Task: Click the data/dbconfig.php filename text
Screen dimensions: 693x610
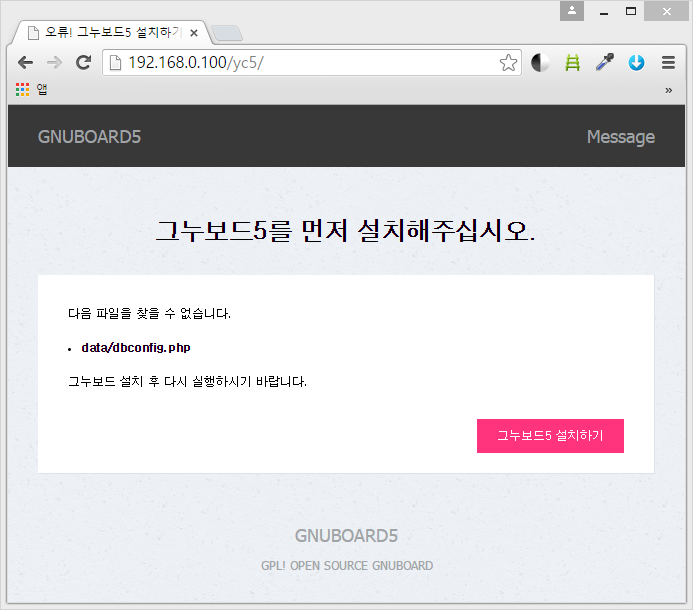Action: [x=136, y=348]
